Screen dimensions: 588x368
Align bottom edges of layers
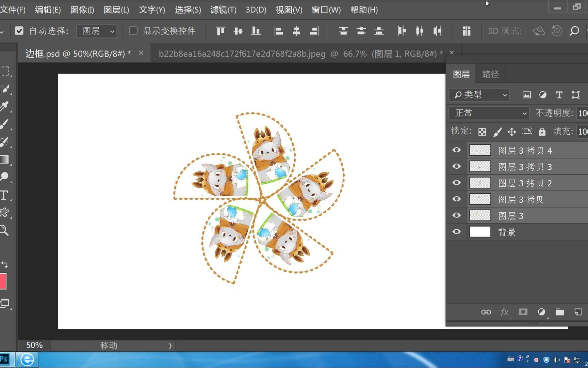pos(256,31)
